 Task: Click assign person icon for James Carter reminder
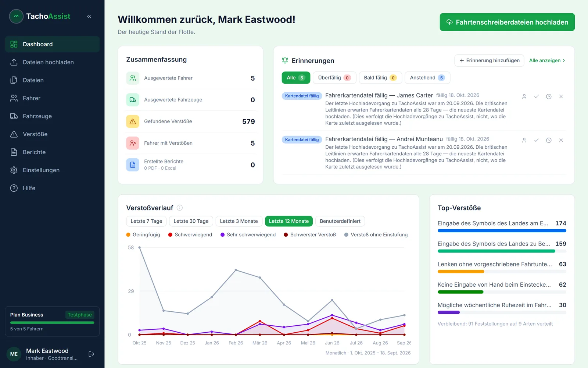(524, 96)
